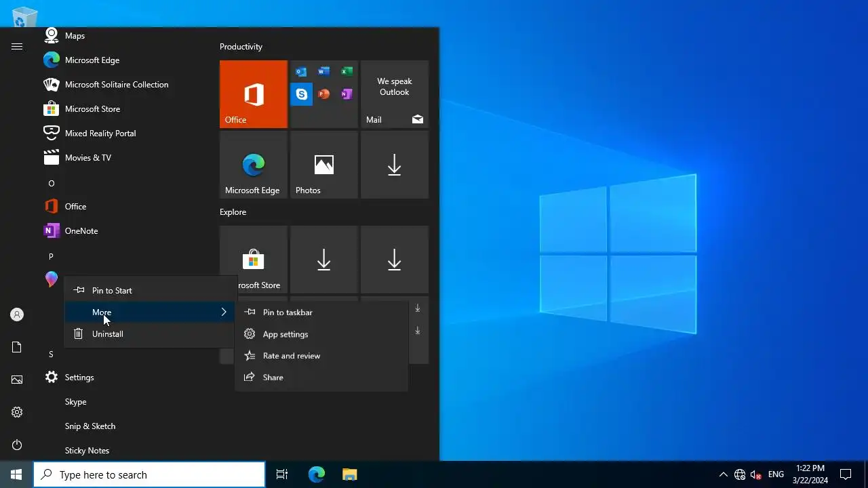The image size is (868, 488).
Task: Click the Skype icon in the Office apps tile
Action: pyautogui.click(x=301, y=94)
